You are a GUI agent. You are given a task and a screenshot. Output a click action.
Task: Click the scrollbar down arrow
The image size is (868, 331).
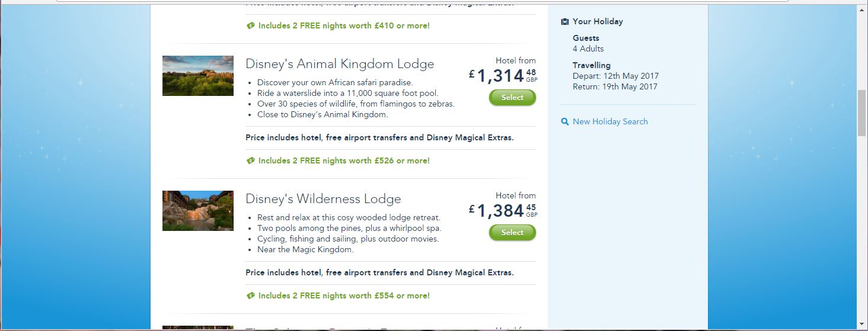point(862,324)
